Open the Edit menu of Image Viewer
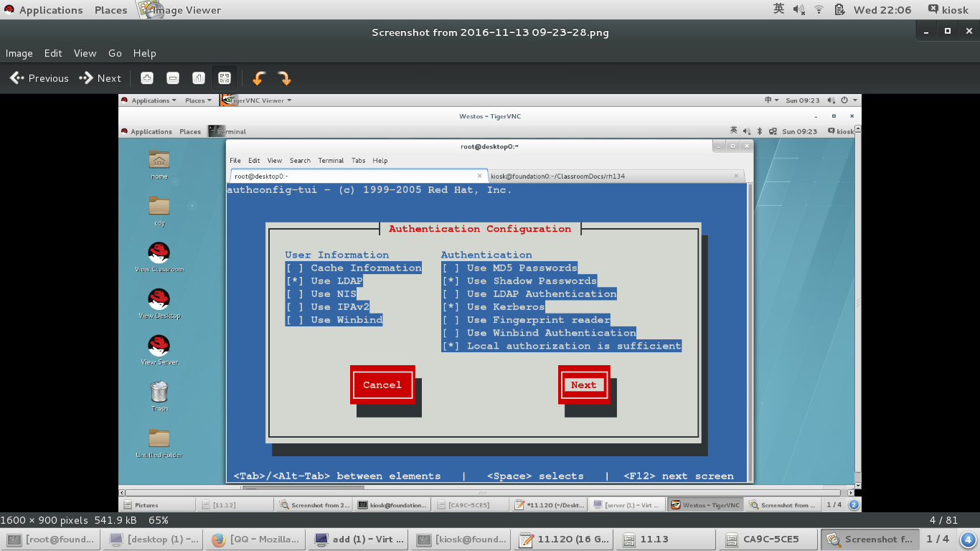 coord(53,53)
